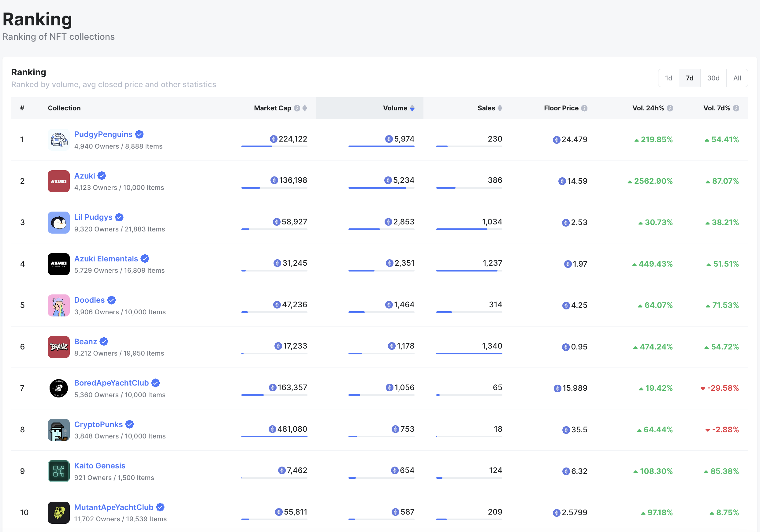Toggle Volume column sort arrows

pyautogui.click(x=412, y=108)
